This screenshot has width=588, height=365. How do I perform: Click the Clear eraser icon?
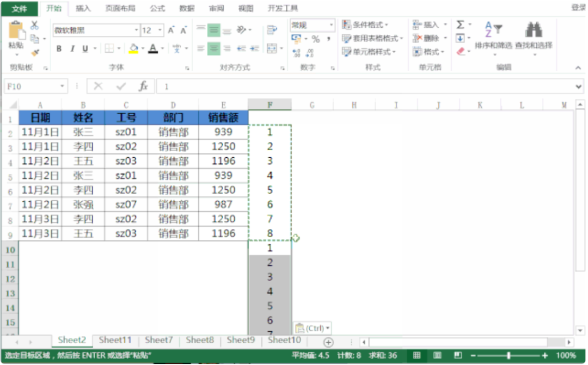(461, 51)
